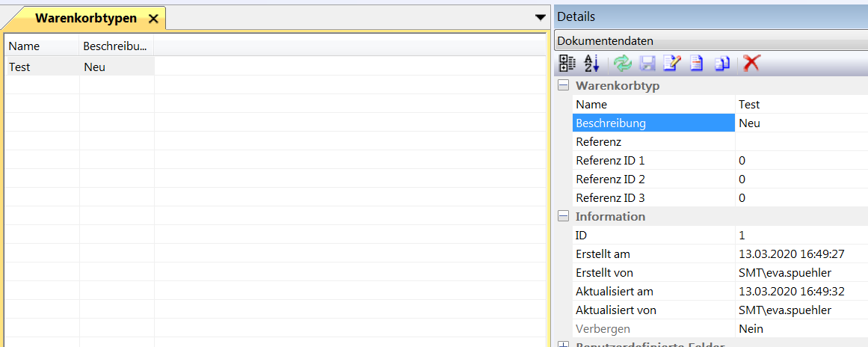This screenshot has height=347, width=868.
Task: Click the copy document icon
Action: (x=721, y=64)
